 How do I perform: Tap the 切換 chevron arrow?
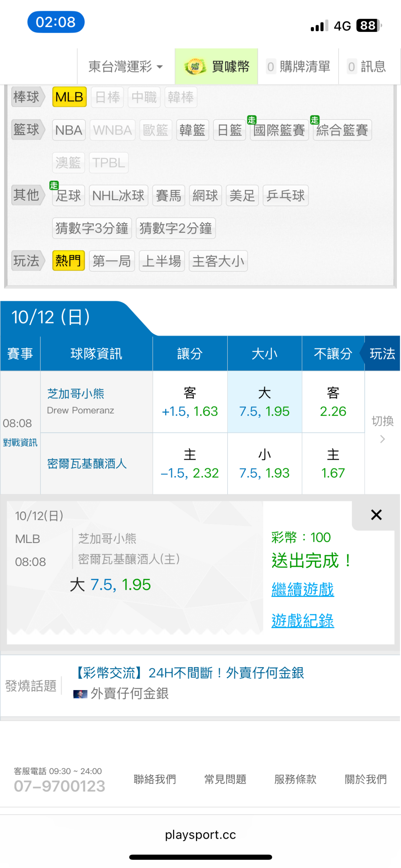(x=382, y=439)
